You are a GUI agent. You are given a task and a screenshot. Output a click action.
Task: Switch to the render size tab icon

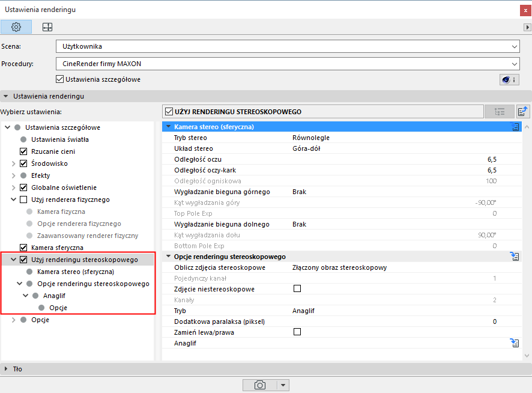tap(47, 27)
